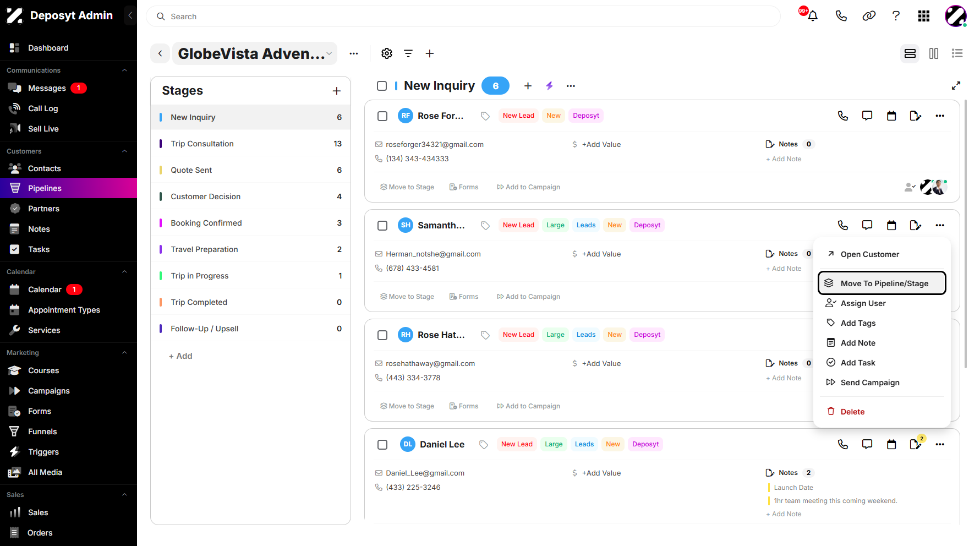Click Add to Campaign on Rose Hat... card

coord(528,406)
